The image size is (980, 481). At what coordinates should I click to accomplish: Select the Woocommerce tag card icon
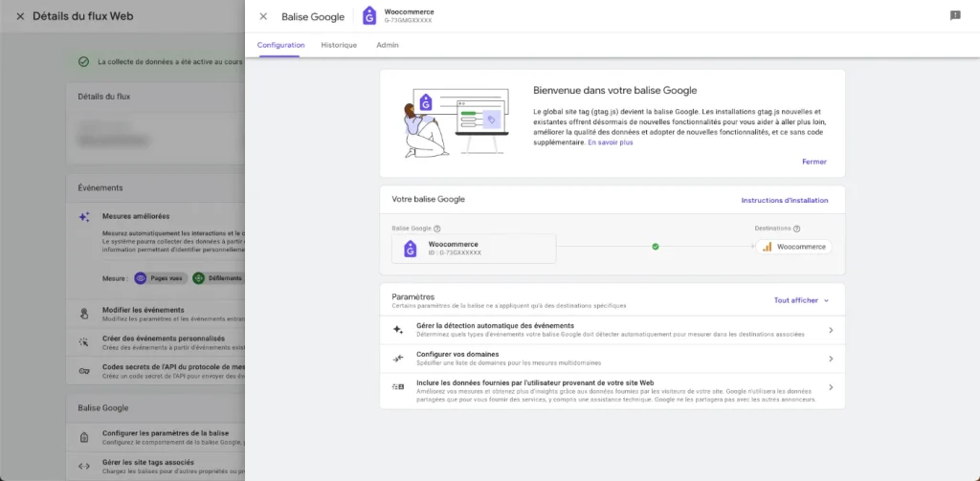[410, 248]
